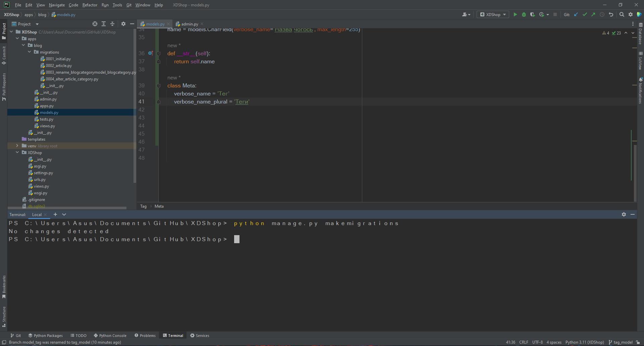The width and height of the screenshot is (644, 346).
Task: Open the Refactor menu
Action: tap(90, 5)
